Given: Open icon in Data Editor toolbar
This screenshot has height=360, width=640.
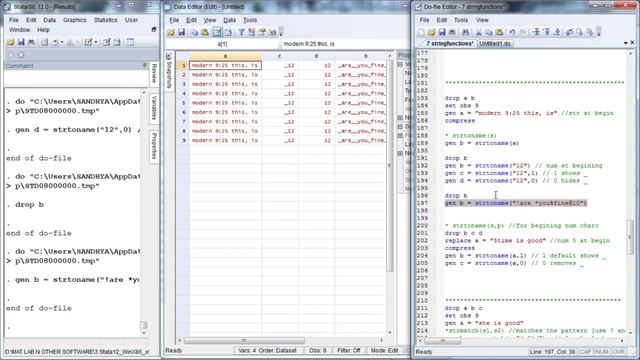Looking at the screenshot, I should (x=171, y=32).
